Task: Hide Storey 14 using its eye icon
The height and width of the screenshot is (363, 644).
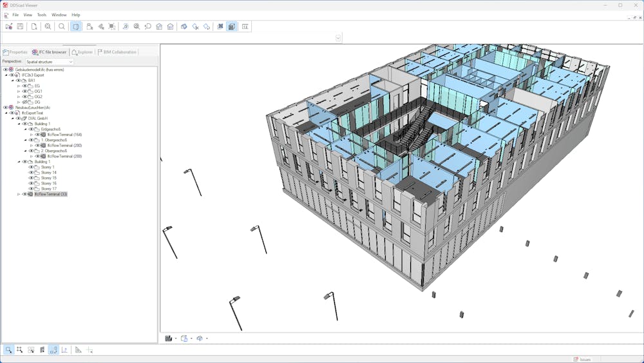Action: click(x=31, y=173)
